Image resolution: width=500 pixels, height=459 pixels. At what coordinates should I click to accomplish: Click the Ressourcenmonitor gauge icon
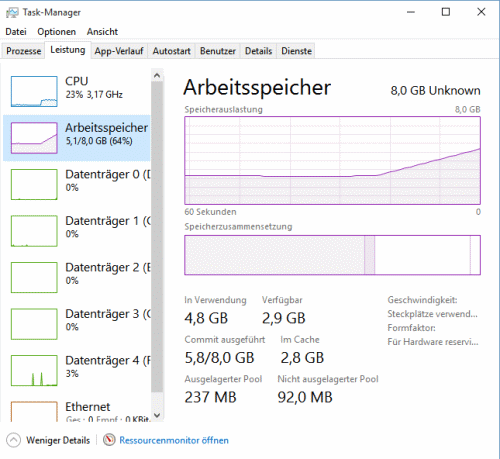pyautogui.click(x=109, y=440)
